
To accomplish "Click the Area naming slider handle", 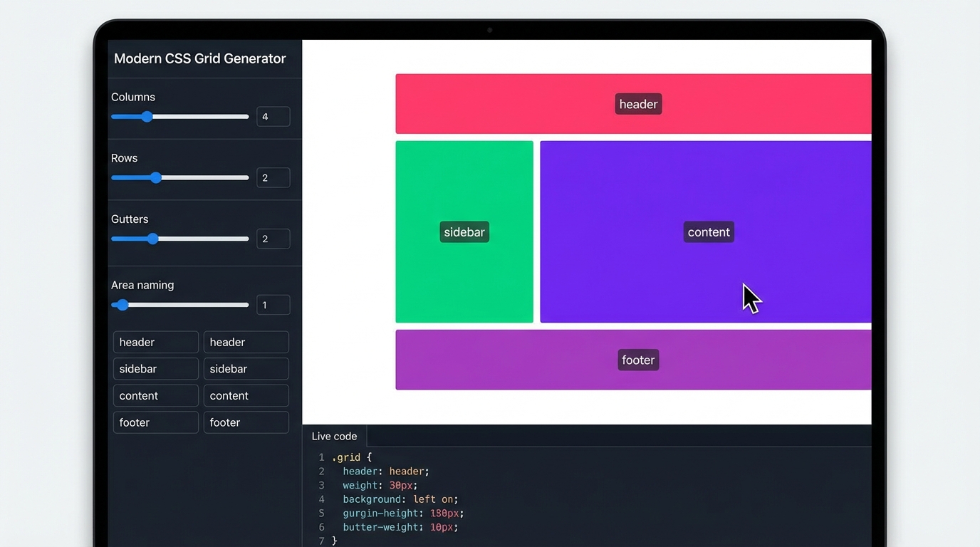I will [121, 304].
